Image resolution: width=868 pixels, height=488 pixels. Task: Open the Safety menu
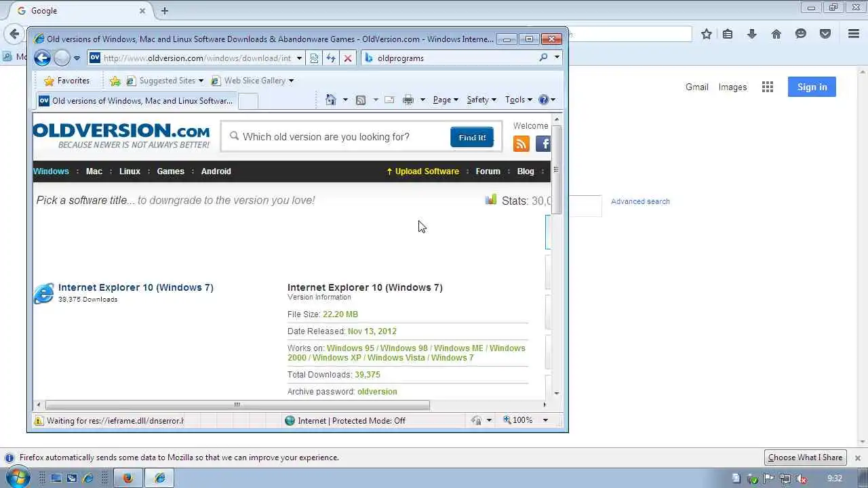[481, 100]
